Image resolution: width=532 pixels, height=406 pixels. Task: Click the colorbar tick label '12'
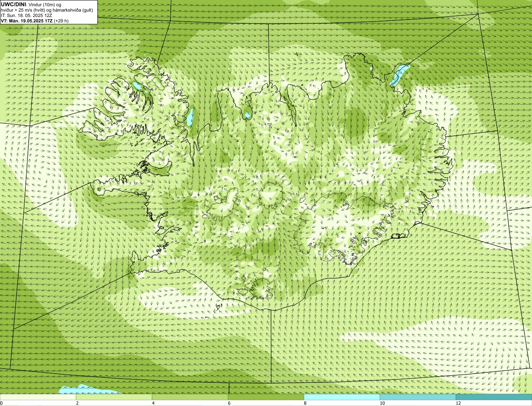click(458, 403)
